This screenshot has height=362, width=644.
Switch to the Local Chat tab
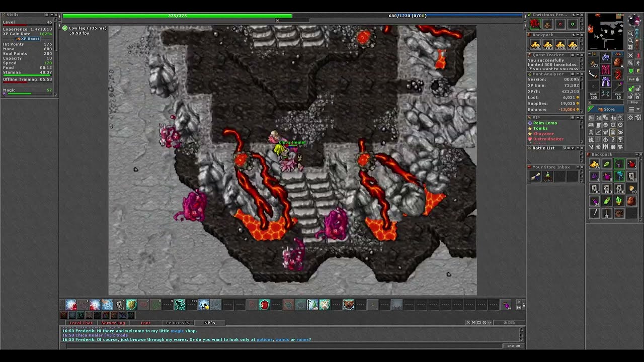81,323
